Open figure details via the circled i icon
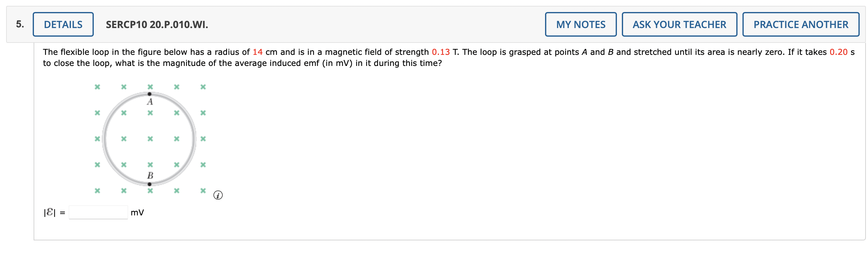This screenshot has width=868, height=265. point(218,195)
